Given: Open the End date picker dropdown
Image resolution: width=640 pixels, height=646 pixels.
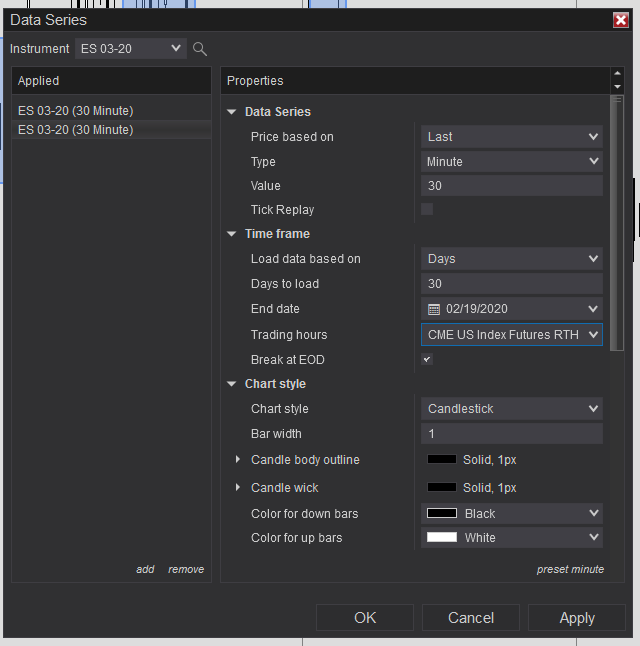Looking at the screenshot, I should pos(593,309).
